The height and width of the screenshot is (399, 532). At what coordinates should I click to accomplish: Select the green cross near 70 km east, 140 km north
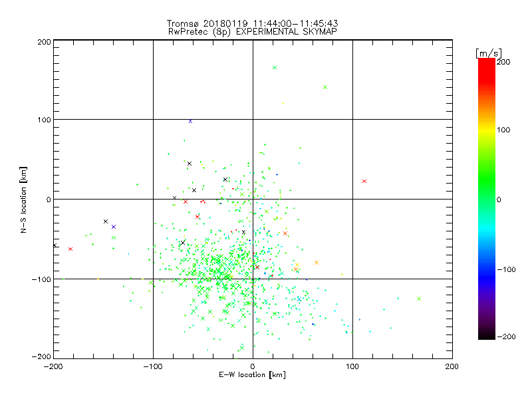click(325, 87)
